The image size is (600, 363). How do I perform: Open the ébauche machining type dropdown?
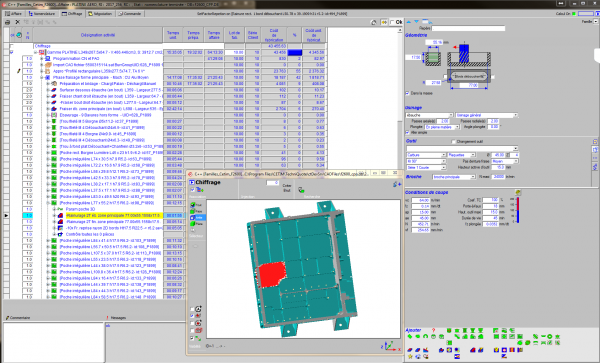(451, 115)
